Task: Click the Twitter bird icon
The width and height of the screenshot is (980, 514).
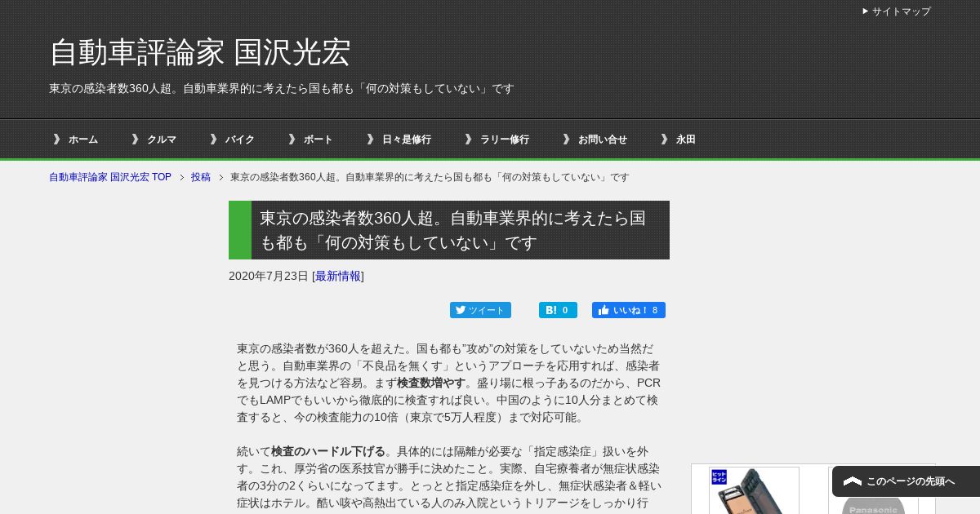Action: pyautogui.click(x=461, y=310)
